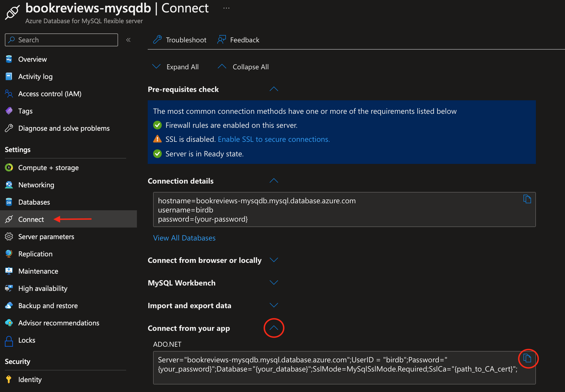
Task: Collapse Connect from your app section
Action: click(274, 328)
